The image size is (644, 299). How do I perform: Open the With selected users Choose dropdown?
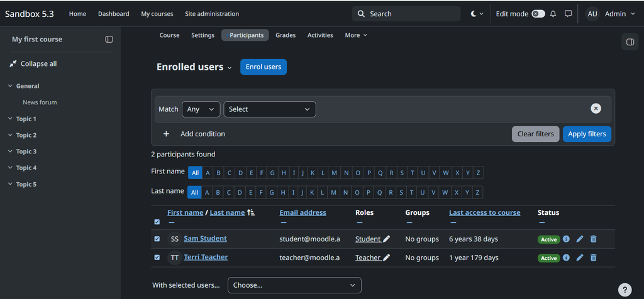tap(294, 285)
